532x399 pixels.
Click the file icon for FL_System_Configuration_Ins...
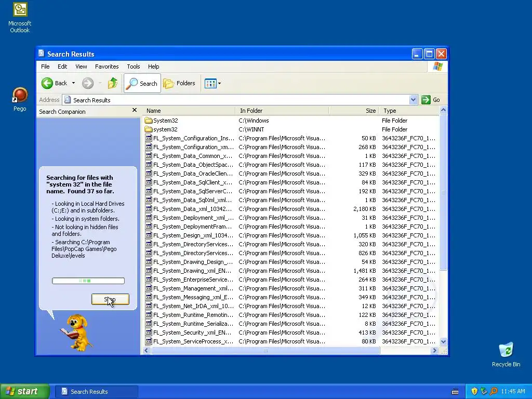148,138
